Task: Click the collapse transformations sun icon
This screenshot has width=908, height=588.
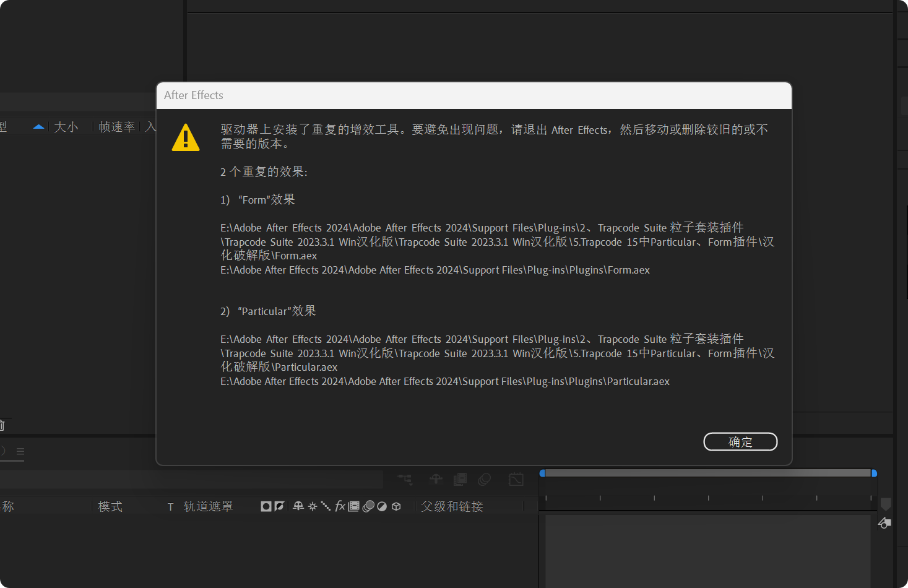Action: tap(313, 506)
